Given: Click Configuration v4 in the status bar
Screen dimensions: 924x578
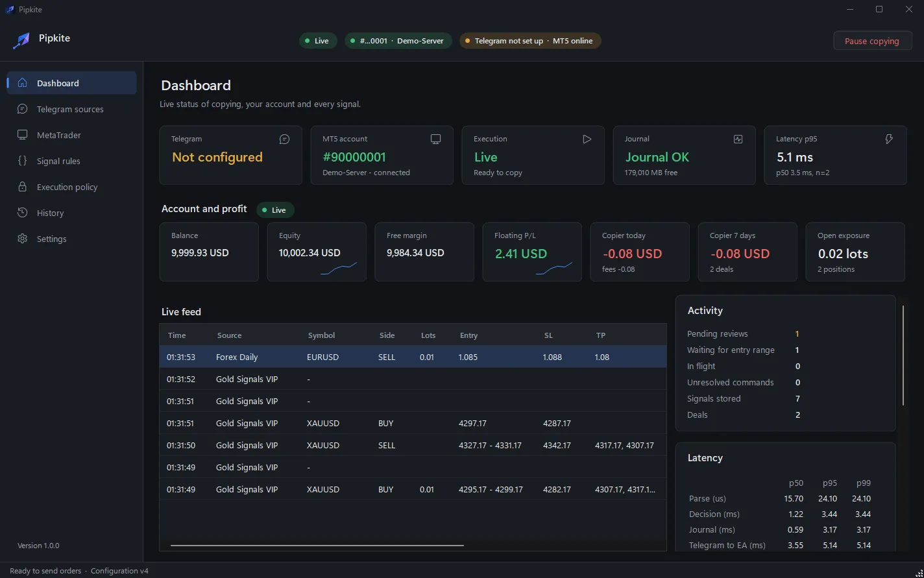Looking at the screenshot, I should pos(119,571).
